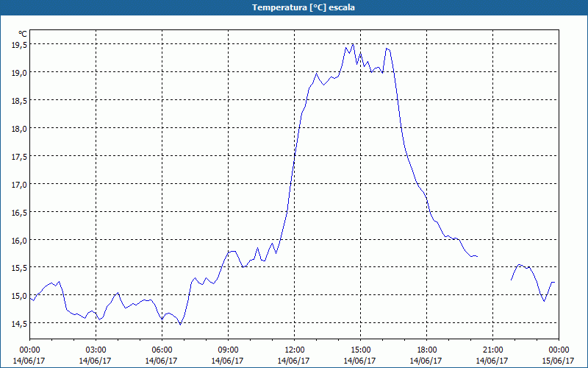Click the 00:00 label above 15/06/17
This screenshot has width=588, height=368.
pos(559,350)
